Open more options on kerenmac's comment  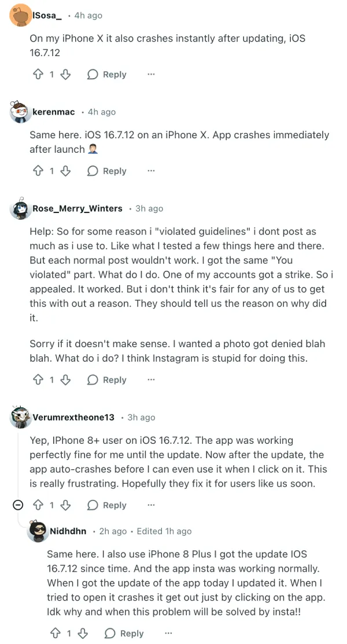[x=151, y=171]
